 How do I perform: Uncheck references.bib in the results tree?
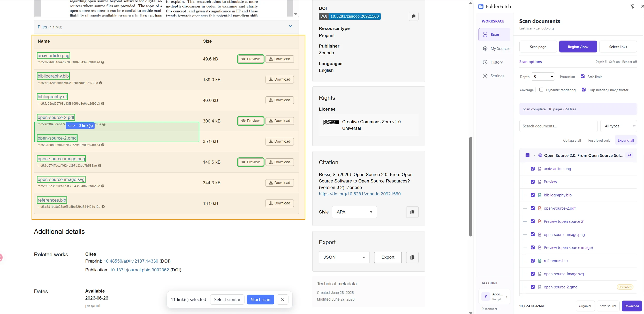pos(533,261)
